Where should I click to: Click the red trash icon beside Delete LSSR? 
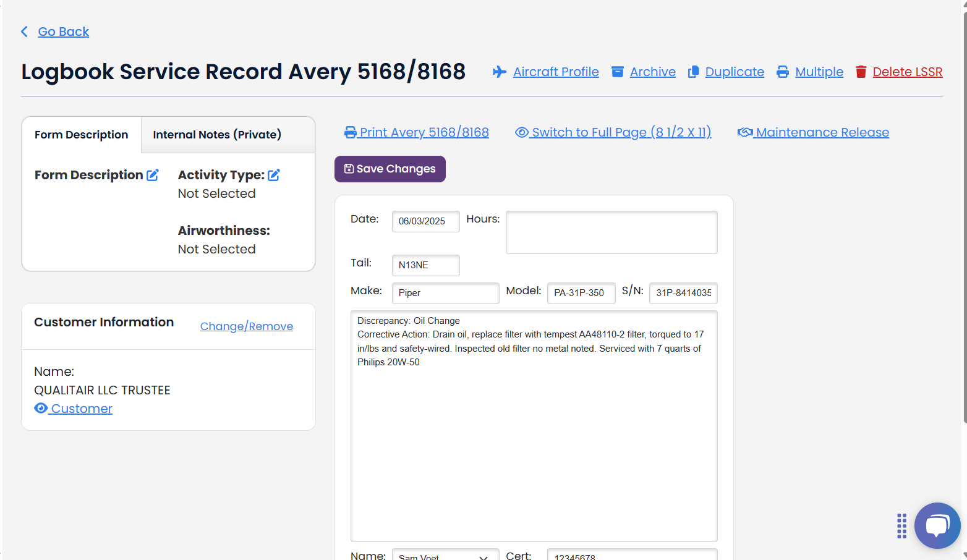click(861, 72)
